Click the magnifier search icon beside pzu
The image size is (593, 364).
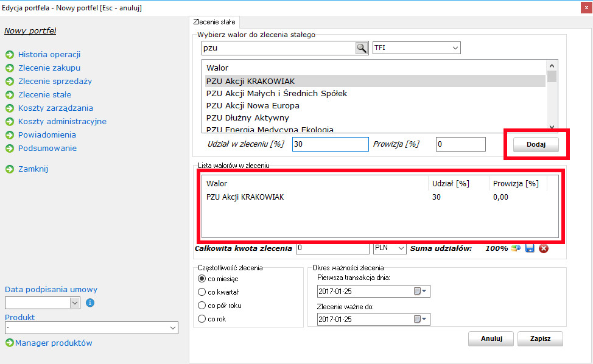(362, 48)
